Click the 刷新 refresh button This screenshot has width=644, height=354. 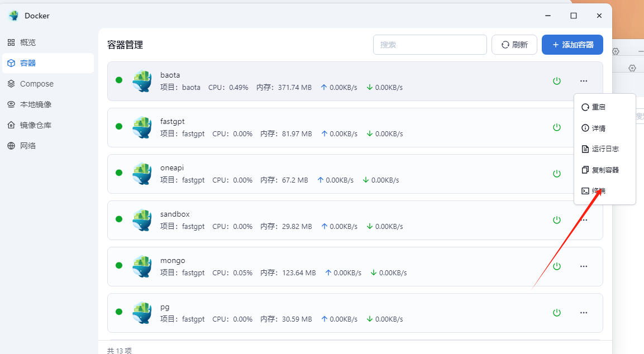[x=514, y=45]
